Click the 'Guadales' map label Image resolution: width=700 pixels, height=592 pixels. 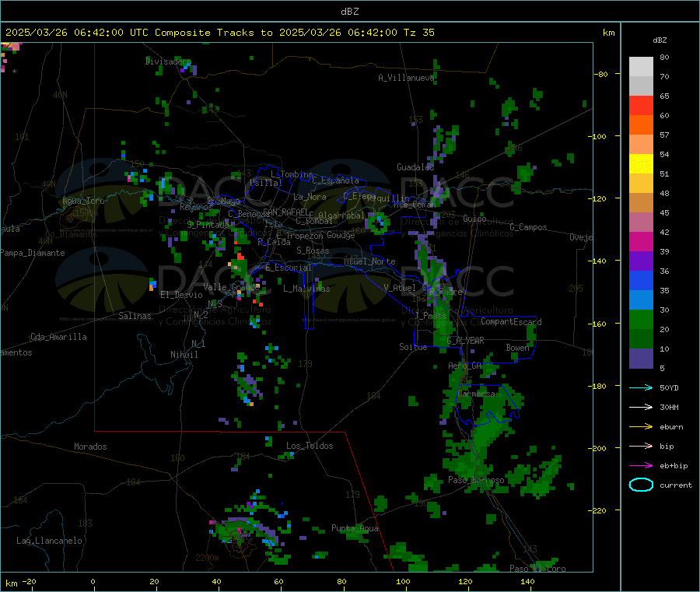pyautogui.click(x=415, y=167)
